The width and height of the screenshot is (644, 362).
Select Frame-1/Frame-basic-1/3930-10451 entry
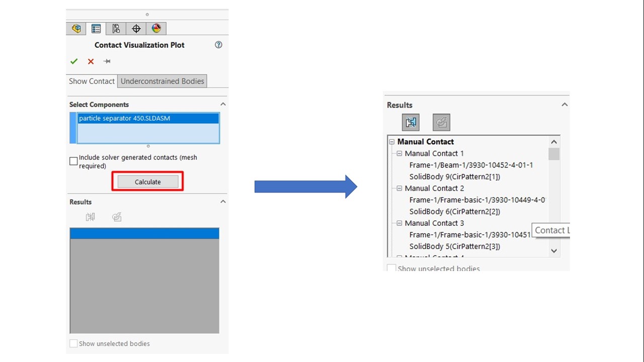pos(470,234)
